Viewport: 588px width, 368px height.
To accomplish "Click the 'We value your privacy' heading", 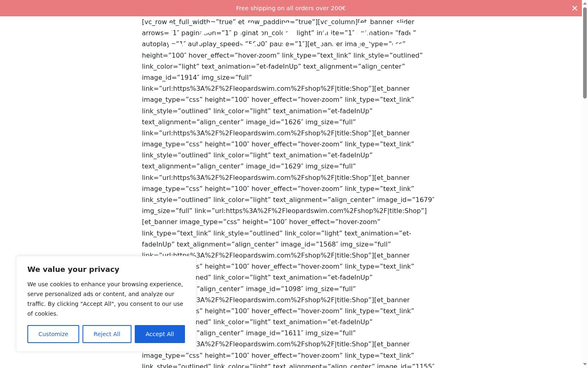I will 73,269.
